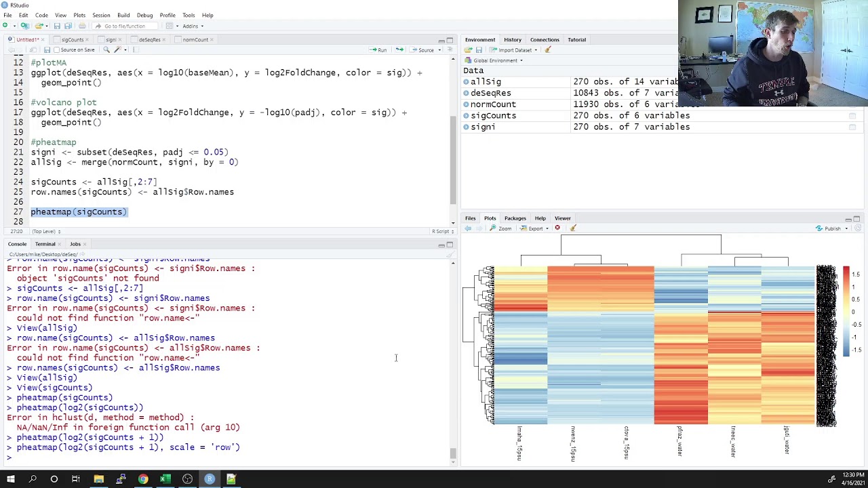This screenshot has height=488, width=868.
Task: Open the Plots menu in menu bar
Action: (79, 15)
